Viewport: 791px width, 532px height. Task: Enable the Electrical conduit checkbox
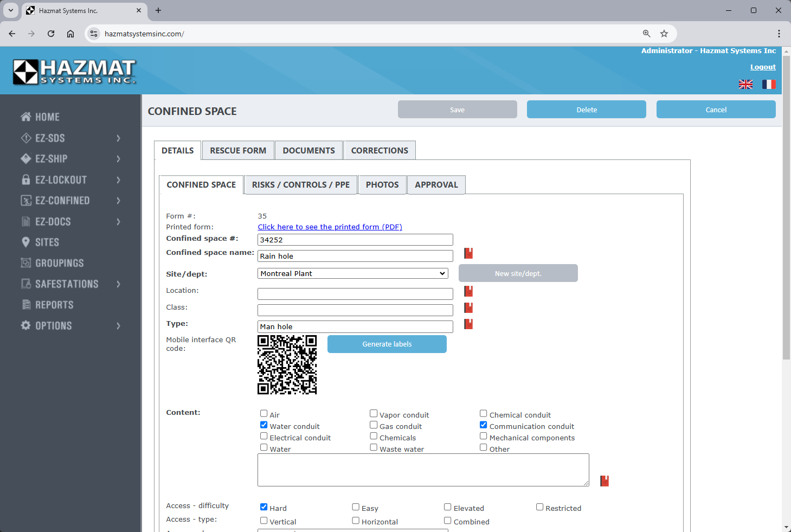coord(263,436)
